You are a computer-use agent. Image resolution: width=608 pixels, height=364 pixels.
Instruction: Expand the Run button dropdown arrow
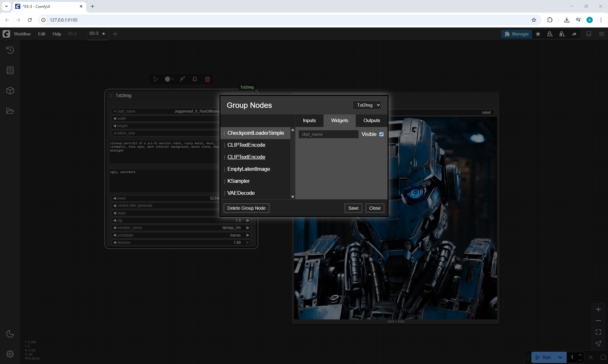(x=560, y=357)
